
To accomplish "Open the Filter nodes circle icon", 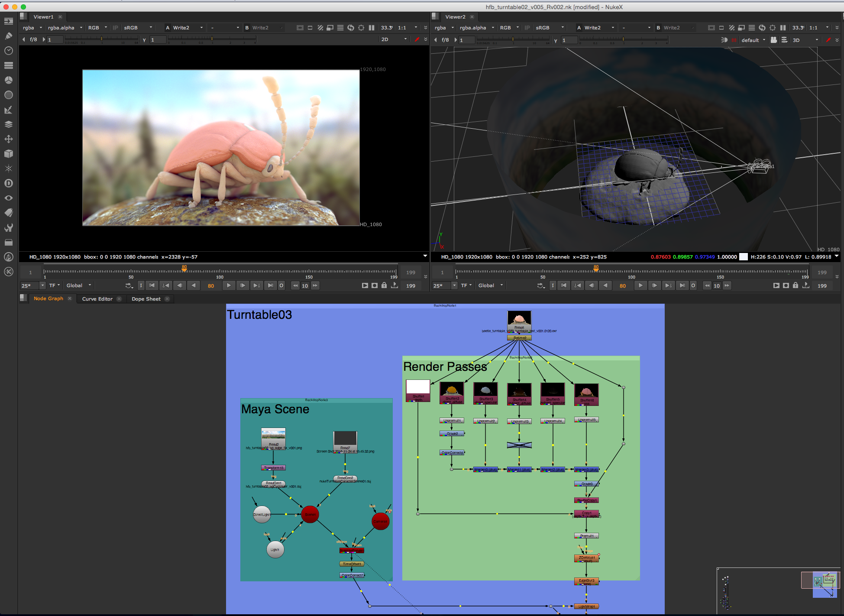I will (x=9, y=95).
